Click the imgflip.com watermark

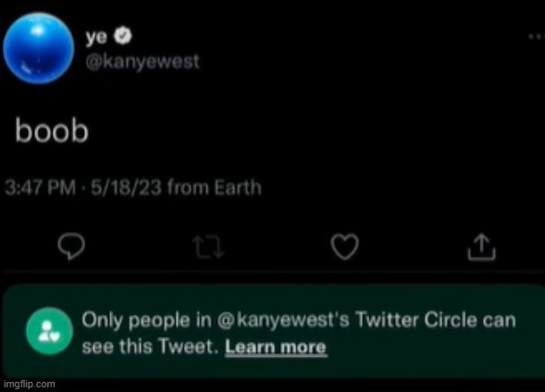(x=30, y=384)
